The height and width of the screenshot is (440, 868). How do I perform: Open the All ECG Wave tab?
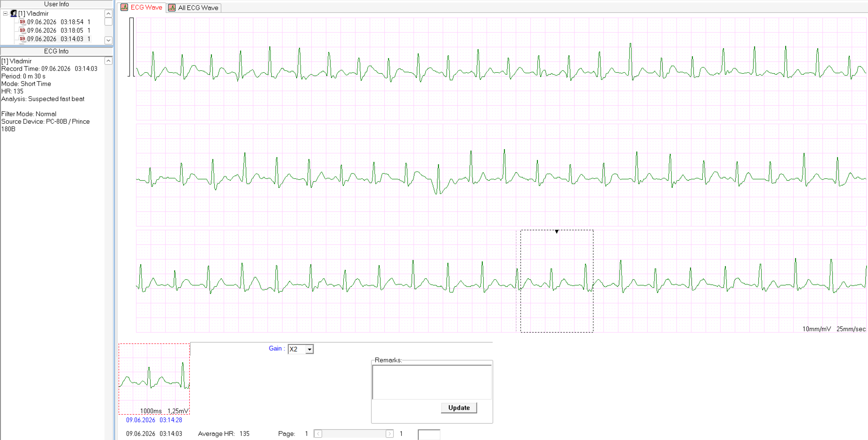tap(194, 8)
